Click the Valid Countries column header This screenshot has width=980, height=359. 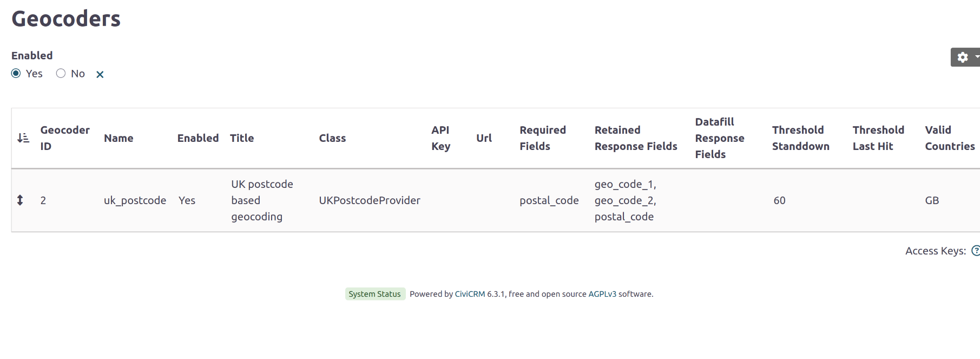(949, 138)
